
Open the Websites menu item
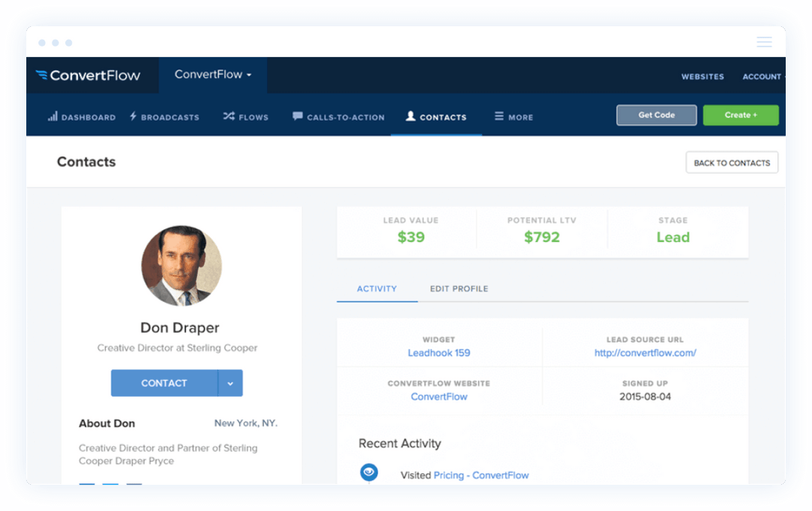click(702, 76)
